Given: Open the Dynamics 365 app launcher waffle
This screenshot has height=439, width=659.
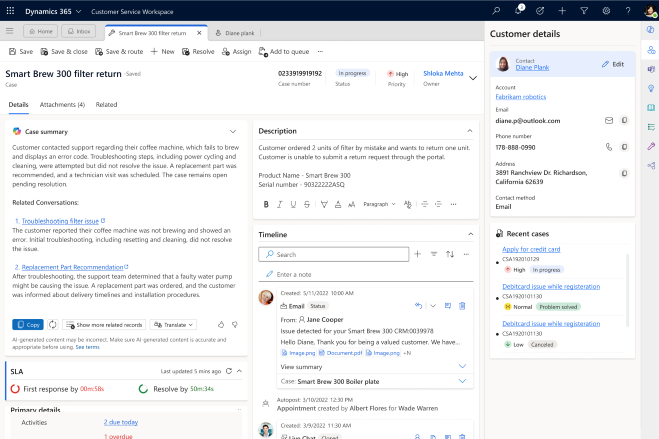Looking at the screenshot, I should tap(10, 11).
